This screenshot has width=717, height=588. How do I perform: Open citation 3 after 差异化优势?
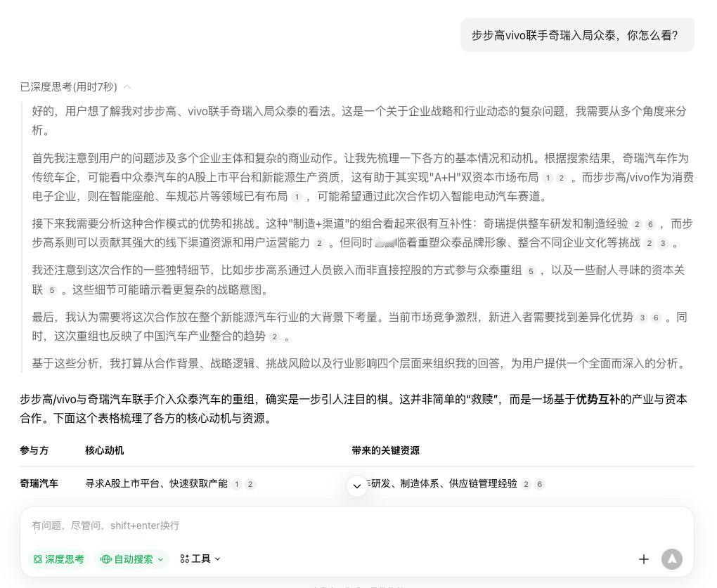[642, 318]
